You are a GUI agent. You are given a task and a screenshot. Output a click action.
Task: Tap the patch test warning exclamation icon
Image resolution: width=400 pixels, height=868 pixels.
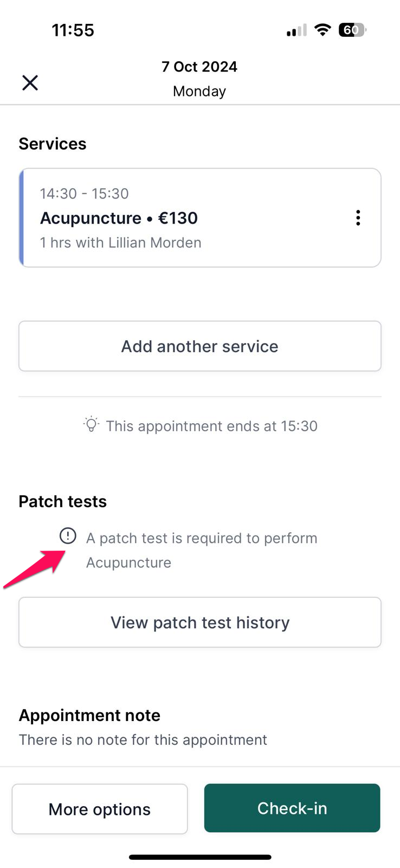pos(68,536)
